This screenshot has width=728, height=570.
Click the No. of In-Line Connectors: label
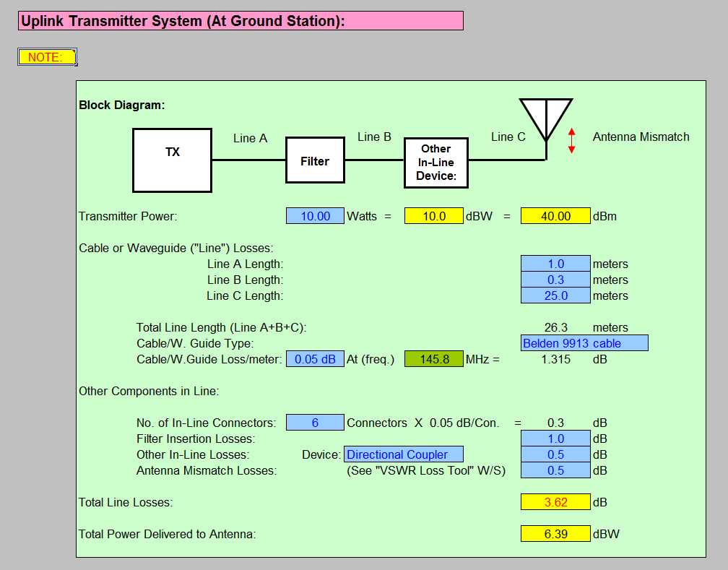coord(206,423)
